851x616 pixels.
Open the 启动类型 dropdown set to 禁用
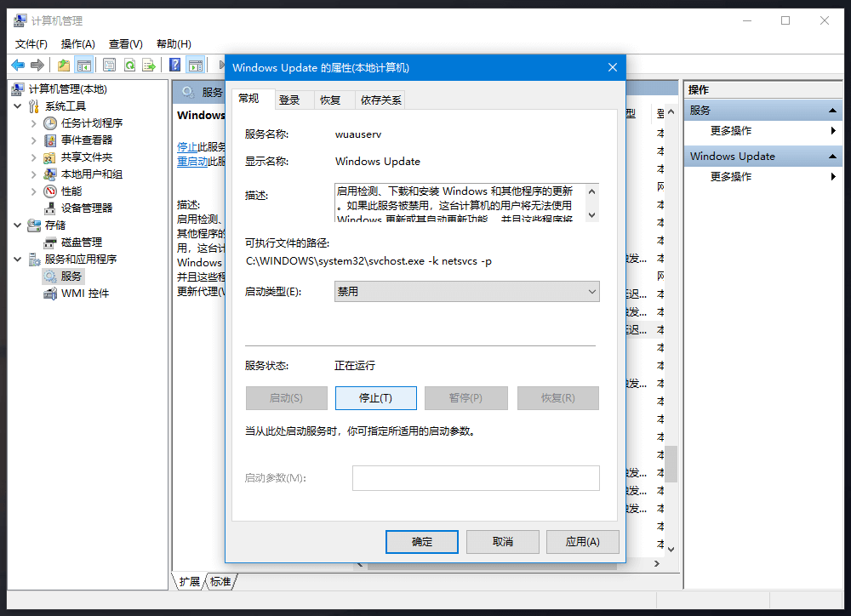[x=466, y=292]
